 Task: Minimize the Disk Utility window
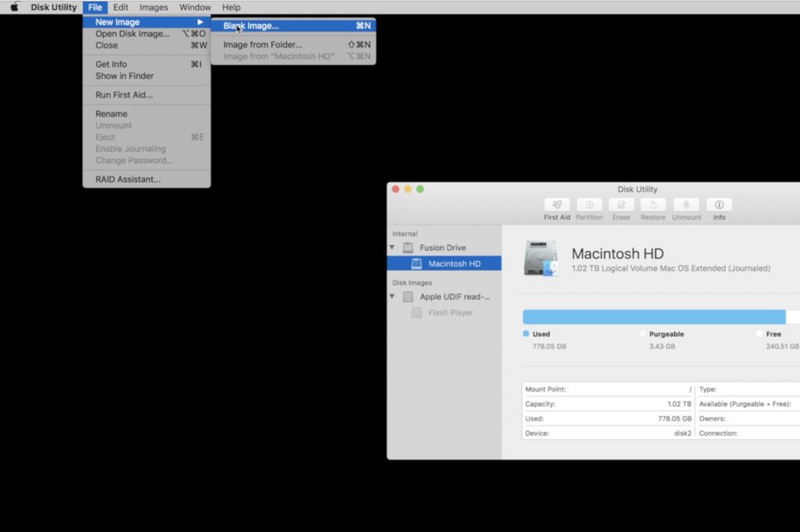(x=408, y=189)
